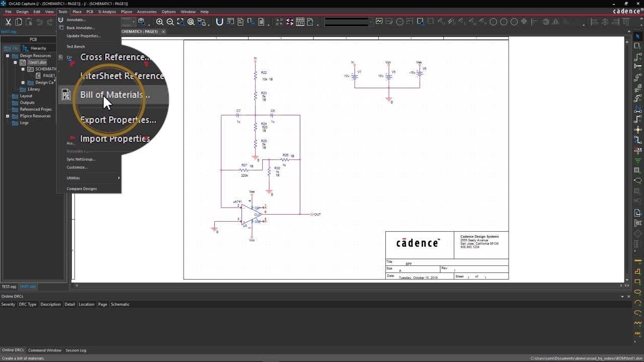Close the SCHEMATIC1 : PAGE1 tab
The width and height of the screenshot is (644, 362).
[163, 32]
